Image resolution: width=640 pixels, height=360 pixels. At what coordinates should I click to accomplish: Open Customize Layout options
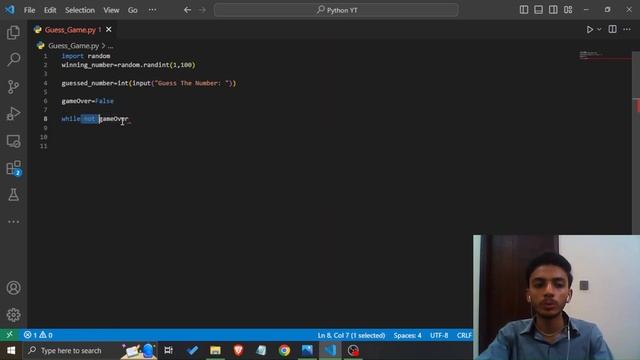pyautogui.click(x=568, y=10)
